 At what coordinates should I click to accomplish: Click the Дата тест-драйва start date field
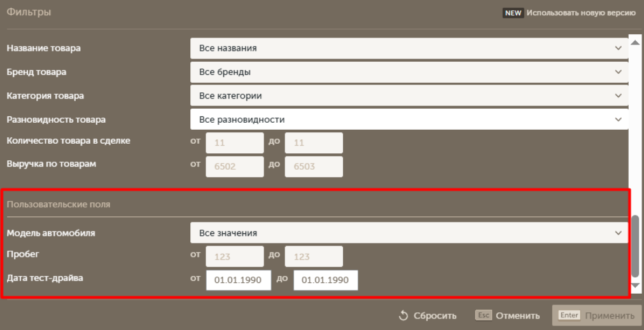[239, 280]
